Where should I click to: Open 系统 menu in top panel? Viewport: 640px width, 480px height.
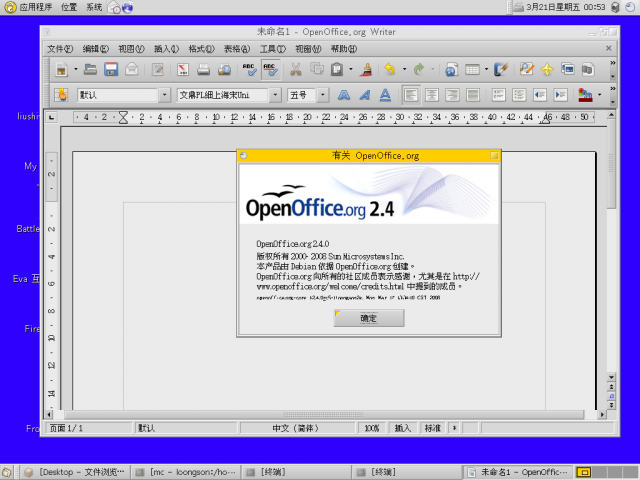click(94, 7)
